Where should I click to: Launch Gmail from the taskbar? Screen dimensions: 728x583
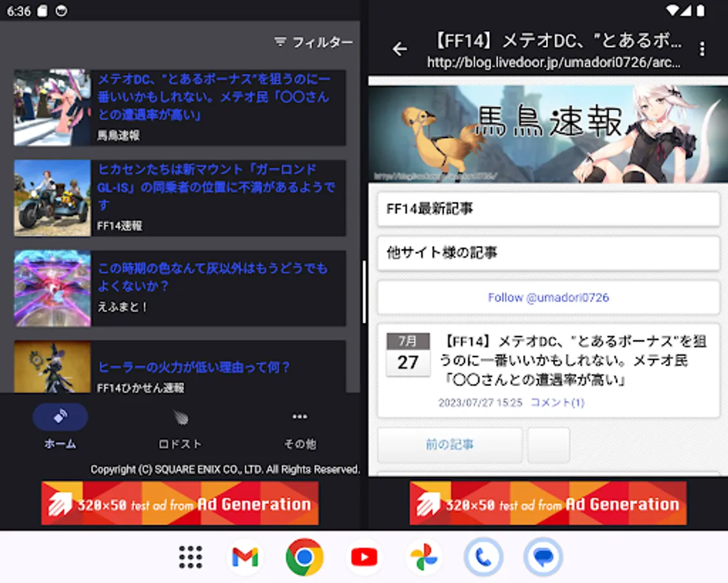pos(245,556)
